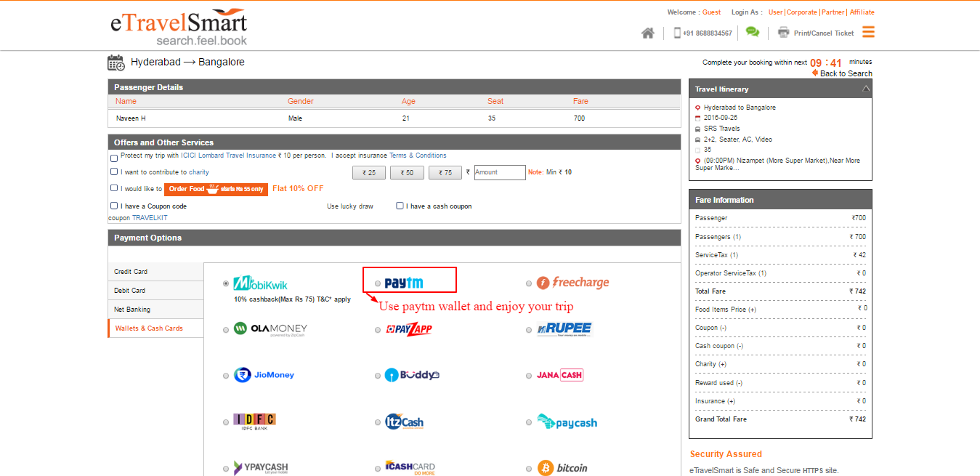Click passenger name Naveen H
The image size is (980, 476).
131,118
